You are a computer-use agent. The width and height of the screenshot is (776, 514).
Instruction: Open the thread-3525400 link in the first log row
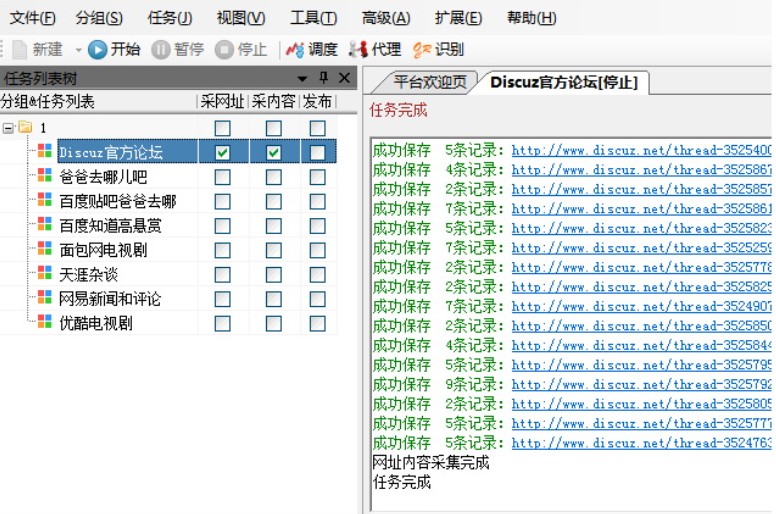pos(641,150)
